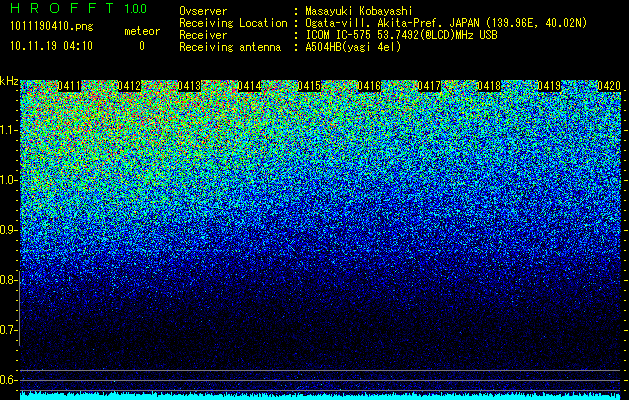Click the 0416 time marker
Image resolution: width=629 pixels, height=400 pixels.
point(369,86)
